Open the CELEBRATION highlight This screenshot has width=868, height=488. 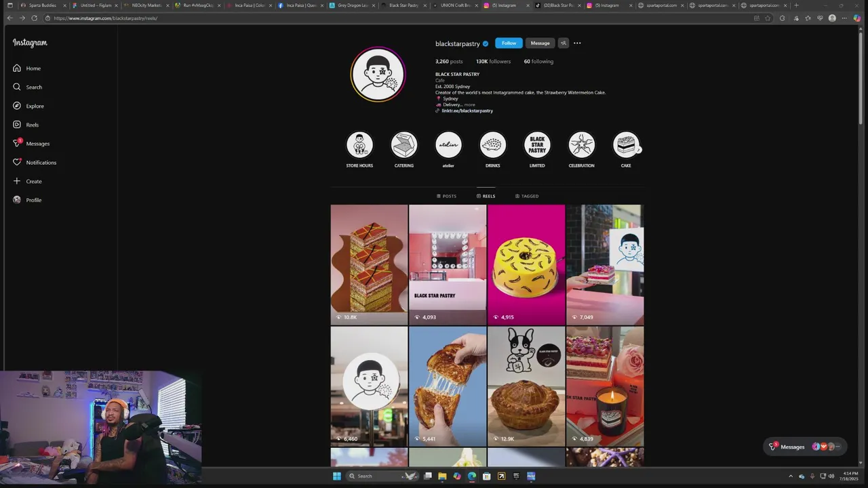click(x=581, y=150)
